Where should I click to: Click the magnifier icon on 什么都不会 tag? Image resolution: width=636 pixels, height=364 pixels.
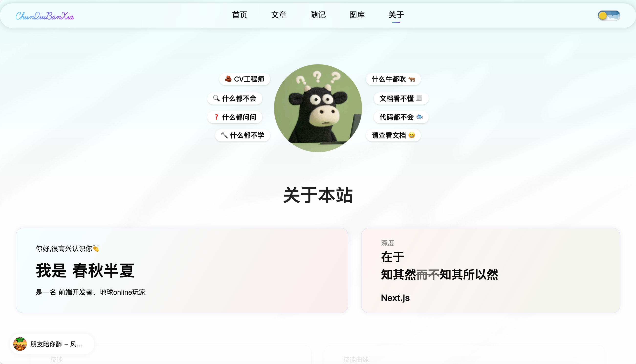[x=216, y=98]
